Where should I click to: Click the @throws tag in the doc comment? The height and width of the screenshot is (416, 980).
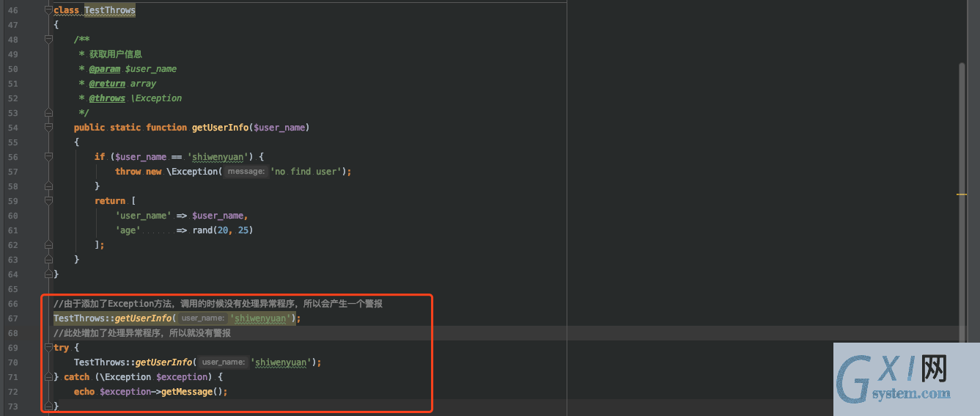click(107, 98)
